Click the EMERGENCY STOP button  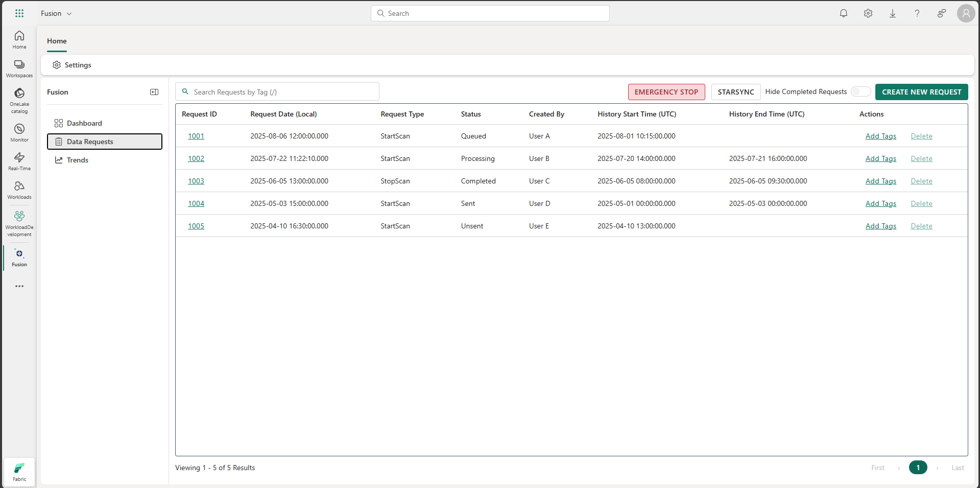coord(666,92)
